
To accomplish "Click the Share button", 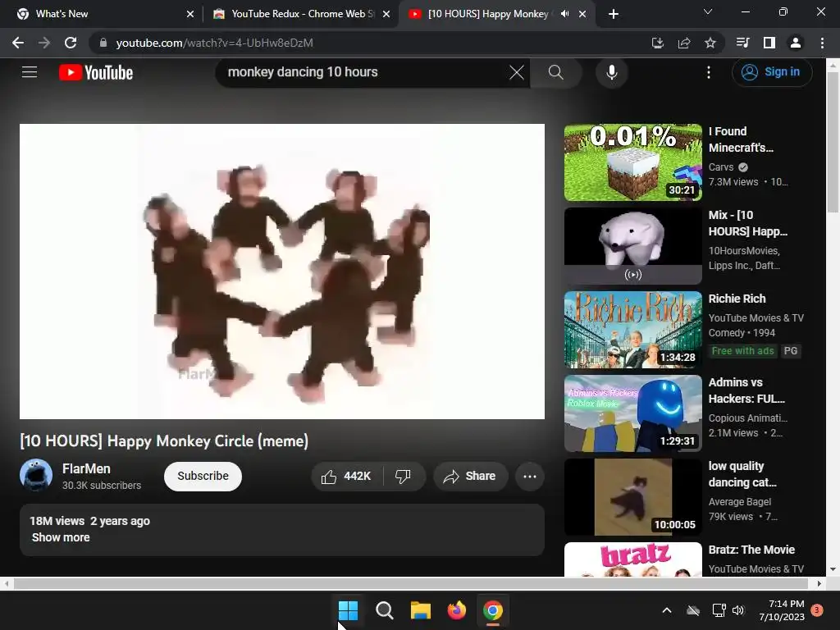I will tap(470, 477).
